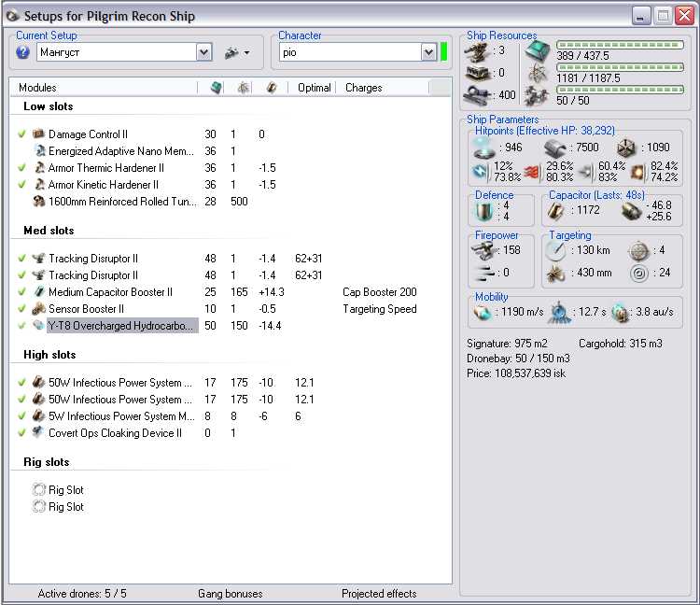Click the powergrid column header icon
The height and width of the screenshot is (605, 700).
(244, 88)
